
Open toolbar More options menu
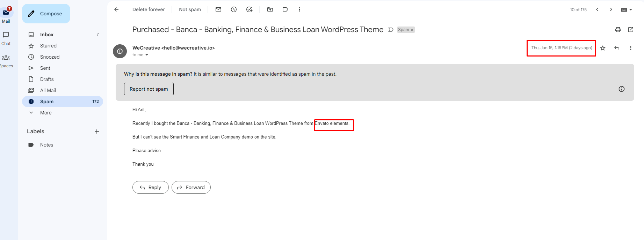[299, 9]
